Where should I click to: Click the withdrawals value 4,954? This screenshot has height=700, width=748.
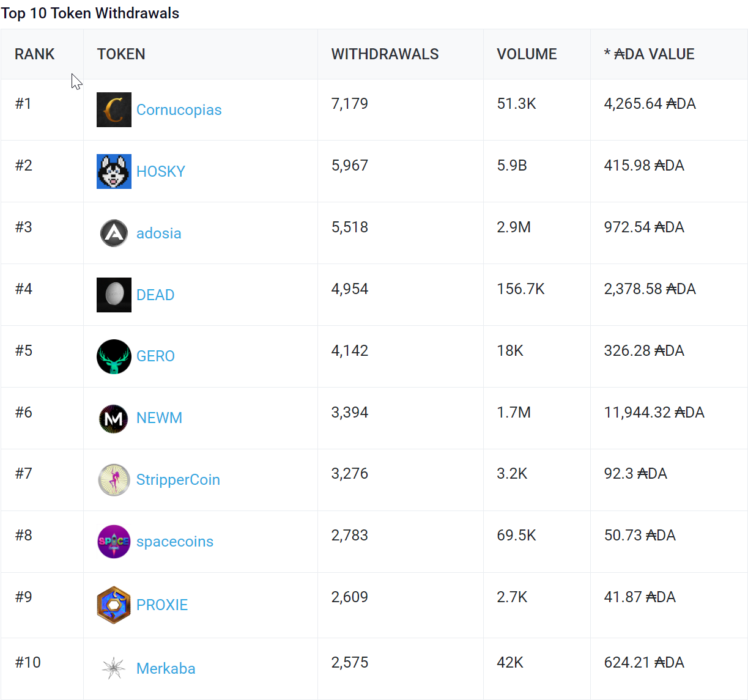pyautogui.click(x=350, y=289)
